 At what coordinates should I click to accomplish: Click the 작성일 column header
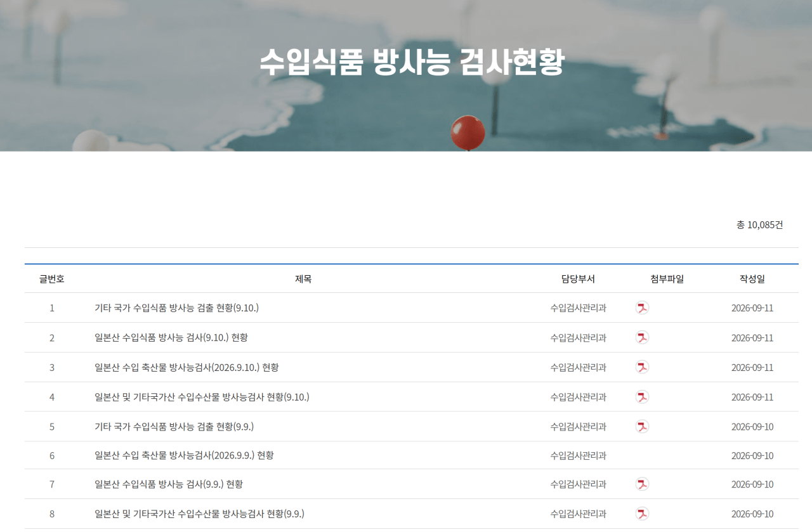(x=752, y=279)
